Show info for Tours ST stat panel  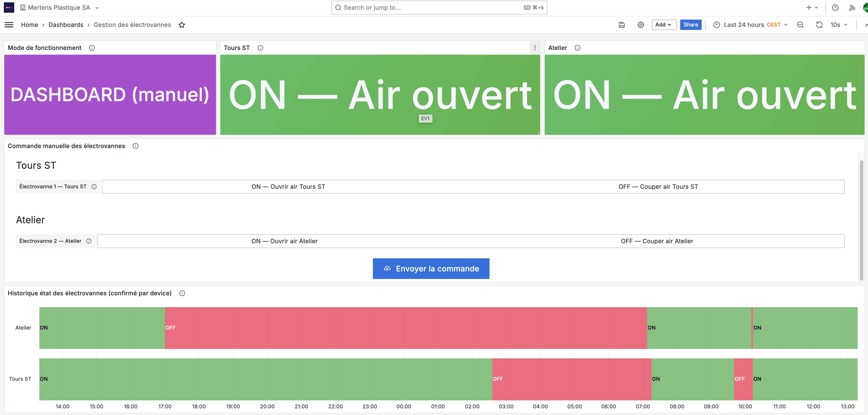coord(260,48)
